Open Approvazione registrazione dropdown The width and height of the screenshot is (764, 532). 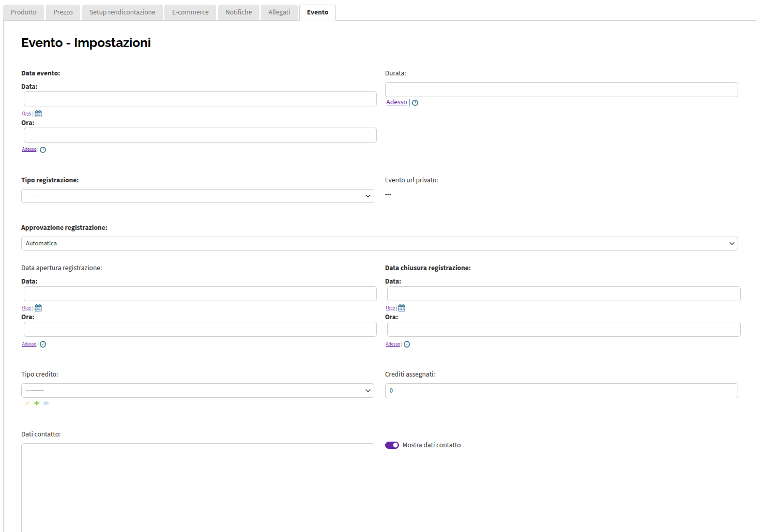(x=379, y=243)
